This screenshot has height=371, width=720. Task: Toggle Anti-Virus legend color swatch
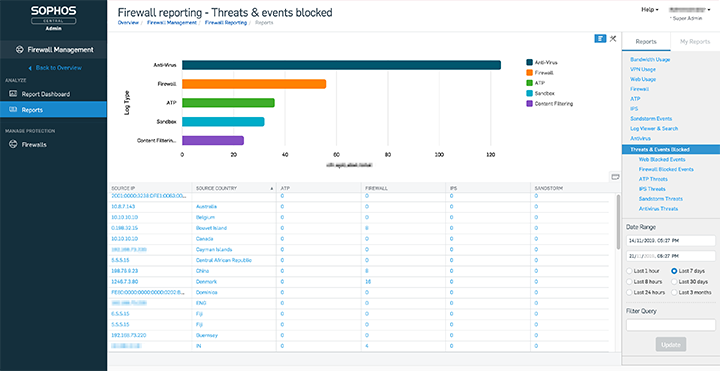pyautogui.click(x=529, y=62)
